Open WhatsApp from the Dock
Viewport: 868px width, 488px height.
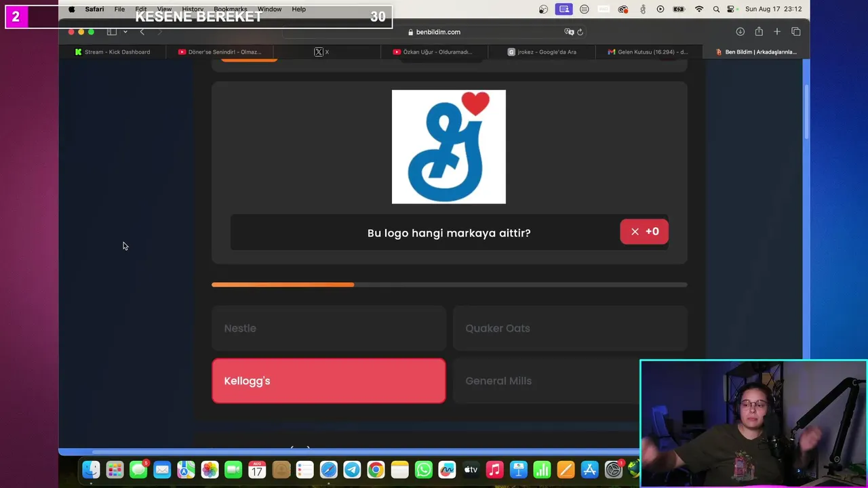tap(423, 470)
